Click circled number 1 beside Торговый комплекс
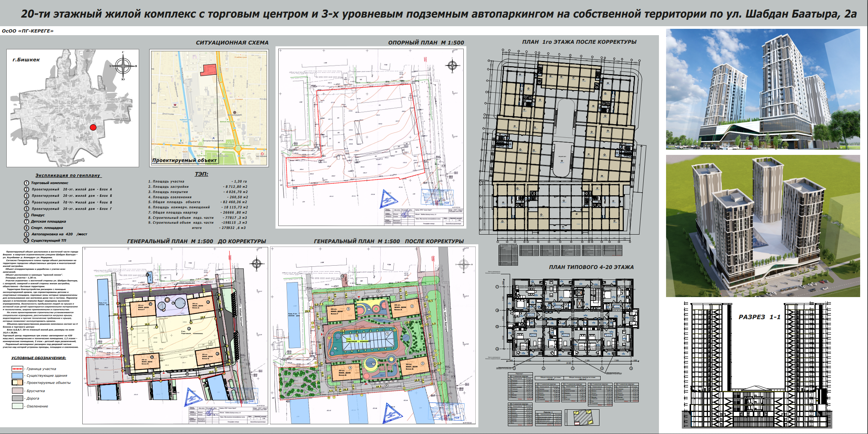 tap(27, 183)
